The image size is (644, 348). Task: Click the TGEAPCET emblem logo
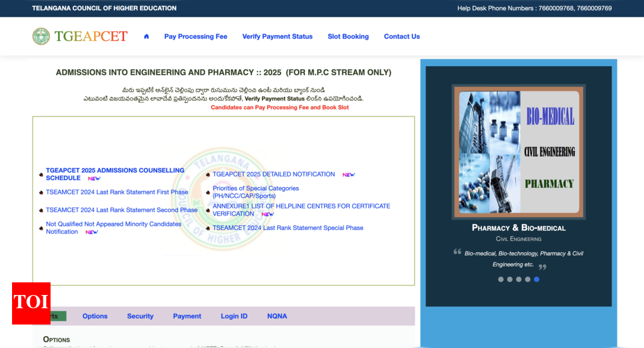(x=42, y=36)
